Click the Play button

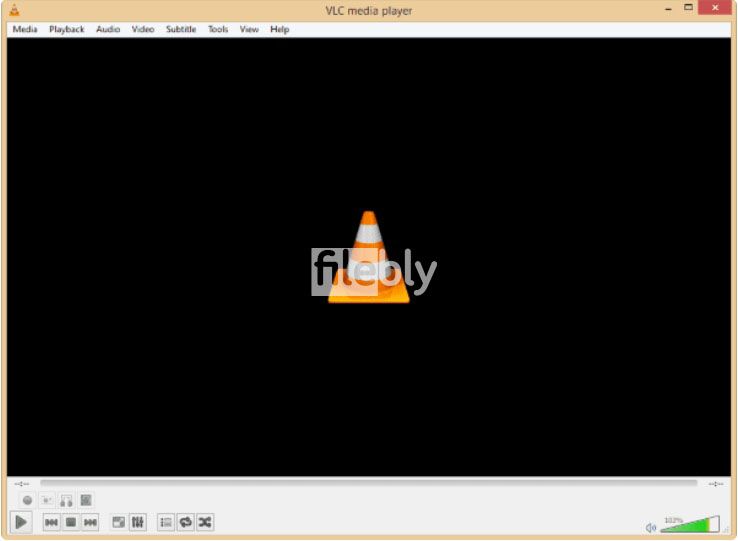pos(21,522)
